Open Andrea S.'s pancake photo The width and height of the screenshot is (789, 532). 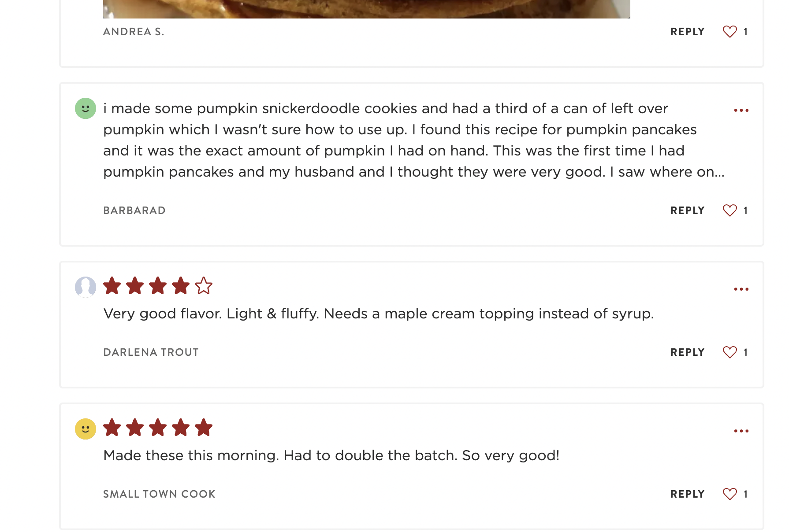pyautogui.click(x=367, y=9)
